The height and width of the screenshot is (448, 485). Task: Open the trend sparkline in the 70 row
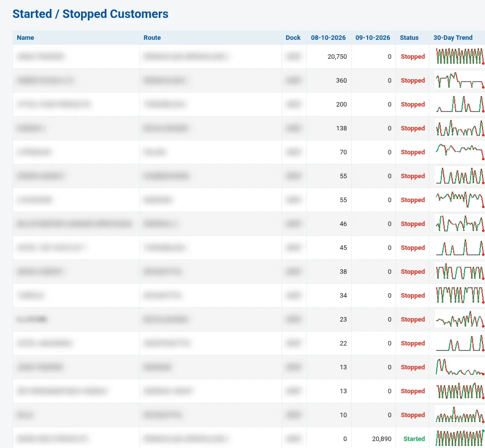pos(460,151)
